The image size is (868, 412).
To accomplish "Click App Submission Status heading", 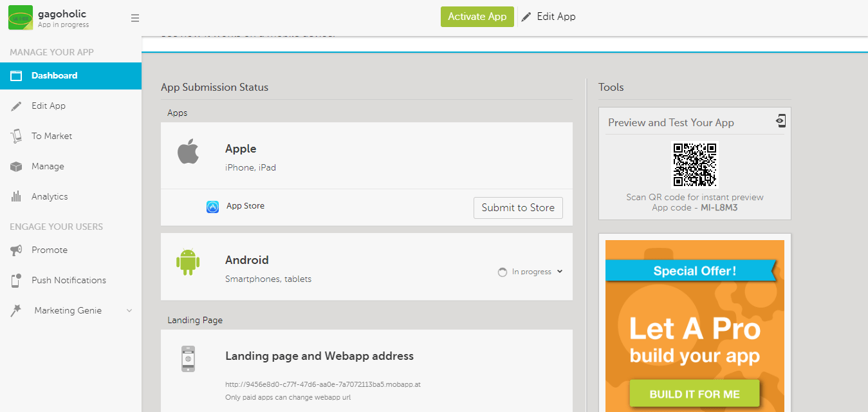I will tap(214, 87).
